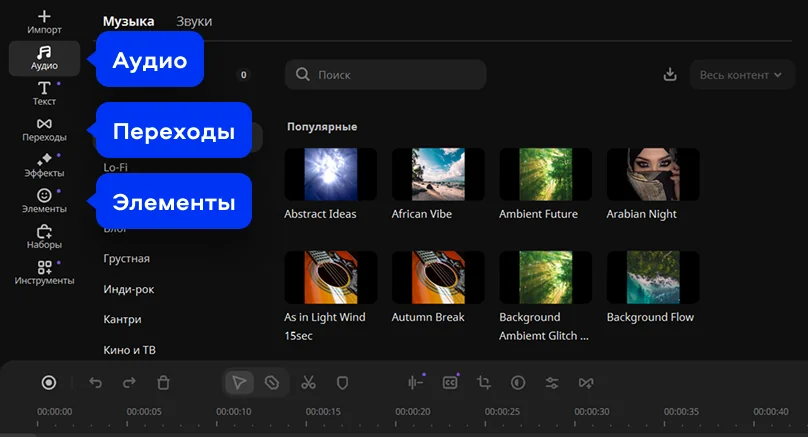Select the Arabian Night track thumbnail
Image resolution: width=808 pixels, height=437 pixels.
point(653,174)
